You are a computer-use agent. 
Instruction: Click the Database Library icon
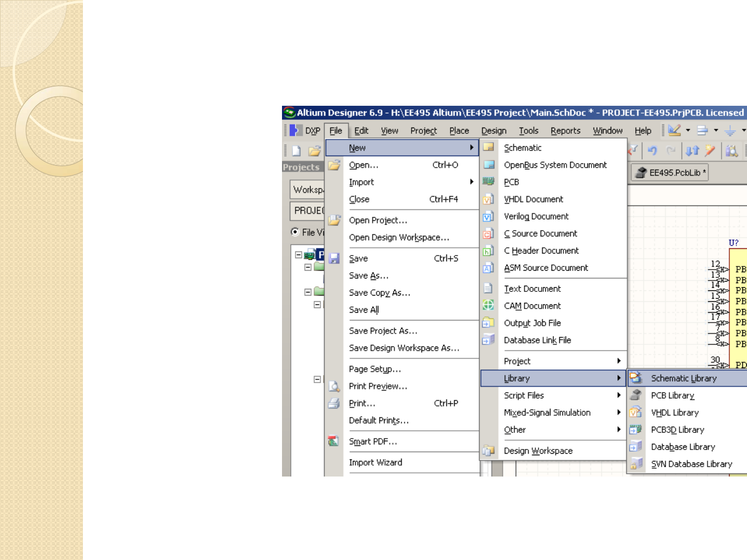[636, 446]
